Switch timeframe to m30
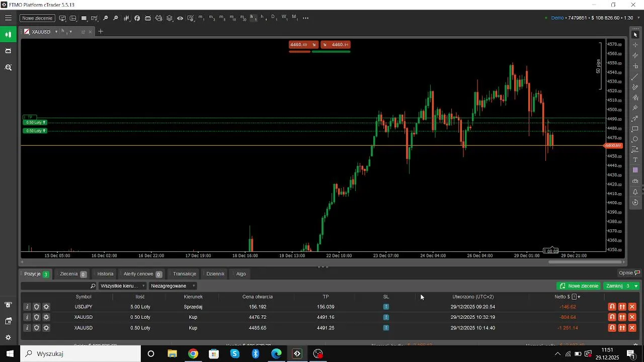This screenshot has width=644, height=362. pyautogui.click(x=243, y=18)
